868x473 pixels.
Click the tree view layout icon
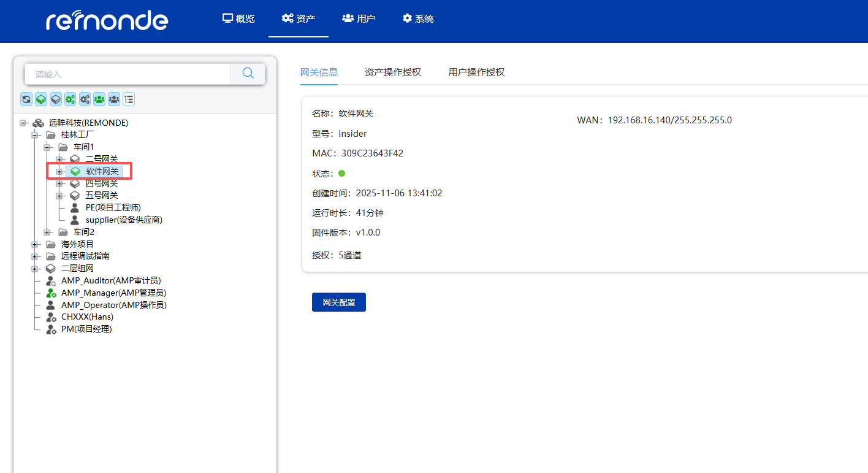click(128, 99)
